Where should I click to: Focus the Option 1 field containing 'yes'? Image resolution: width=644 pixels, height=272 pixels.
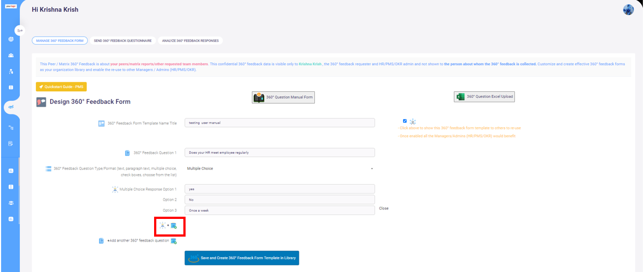click(x=279, y=189)
